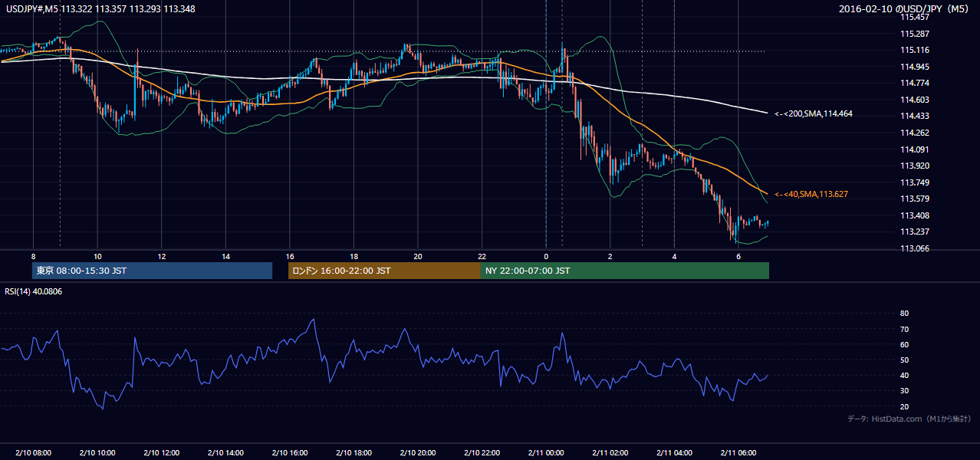The image size is (980, 460).
Task: Click RSI scale level 30
Action: click(905, 391)
